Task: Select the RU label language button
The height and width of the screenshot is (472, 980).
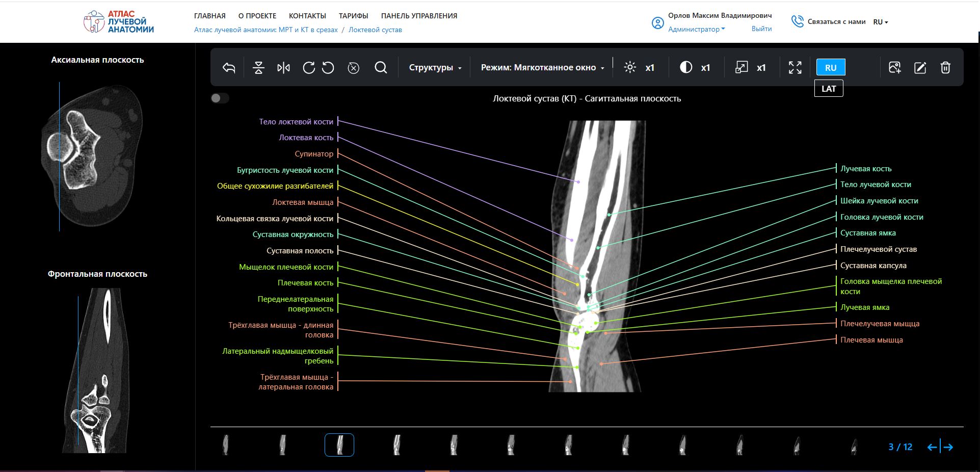Action: (830, 68)
